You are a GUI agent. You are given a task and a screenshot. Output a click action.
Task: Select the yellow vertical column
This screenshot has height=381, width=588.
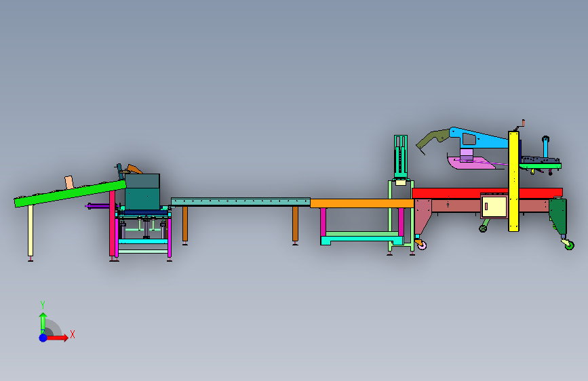tap(513, 181)
